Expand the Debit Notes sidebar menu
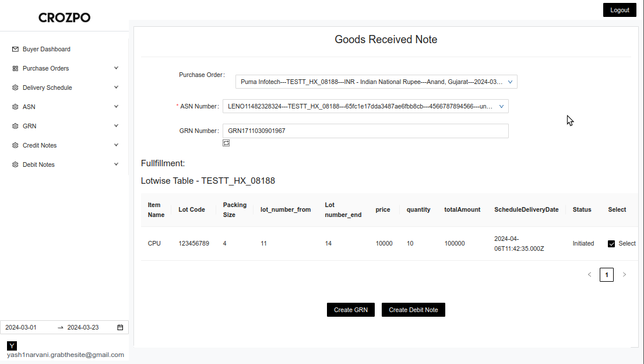Image resolution: width=644 pixels, height=364 pixels. pyautogui.click(x=116, y=164)
